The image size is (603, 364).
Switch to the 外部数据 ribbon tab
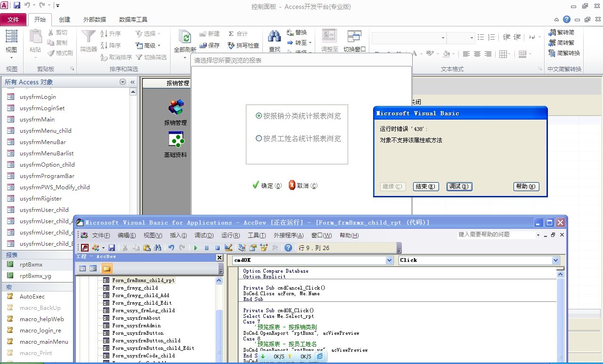pos(95,19)
